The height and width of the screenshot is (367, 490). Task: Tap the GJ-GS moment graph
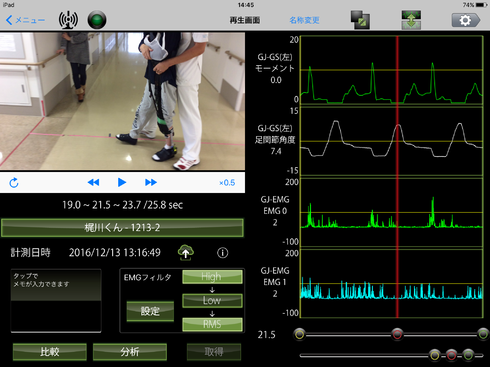(x=392, y=70)
